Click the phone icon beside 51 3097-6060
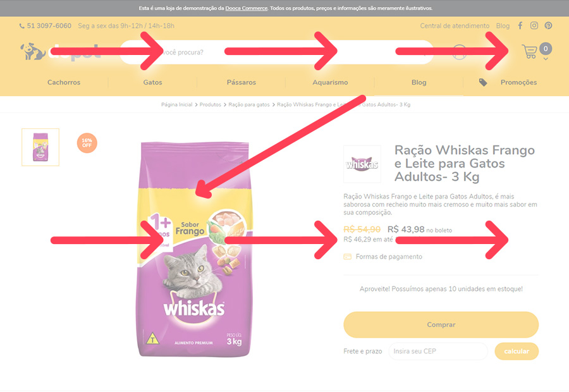 point(21,26)
